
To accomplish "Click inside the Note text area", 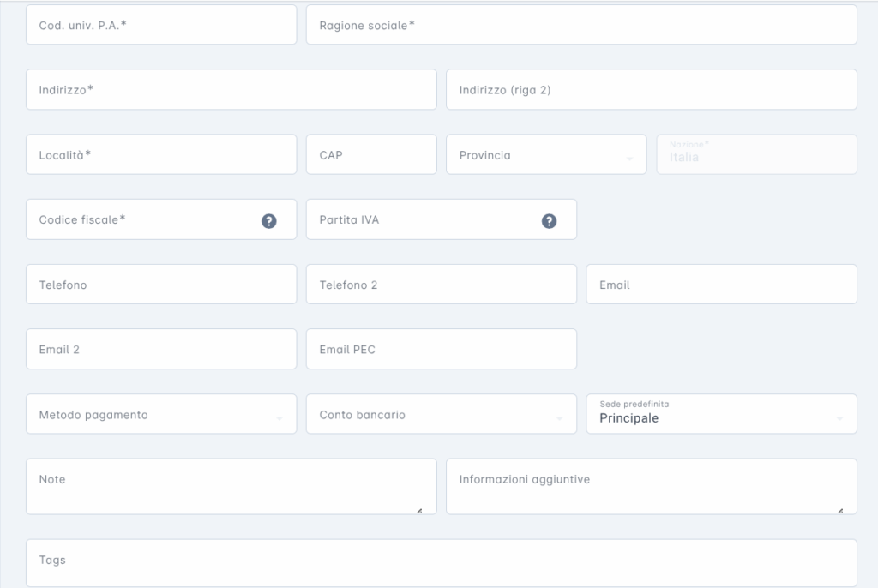I will pyautogui.click(x=232, y=487).
